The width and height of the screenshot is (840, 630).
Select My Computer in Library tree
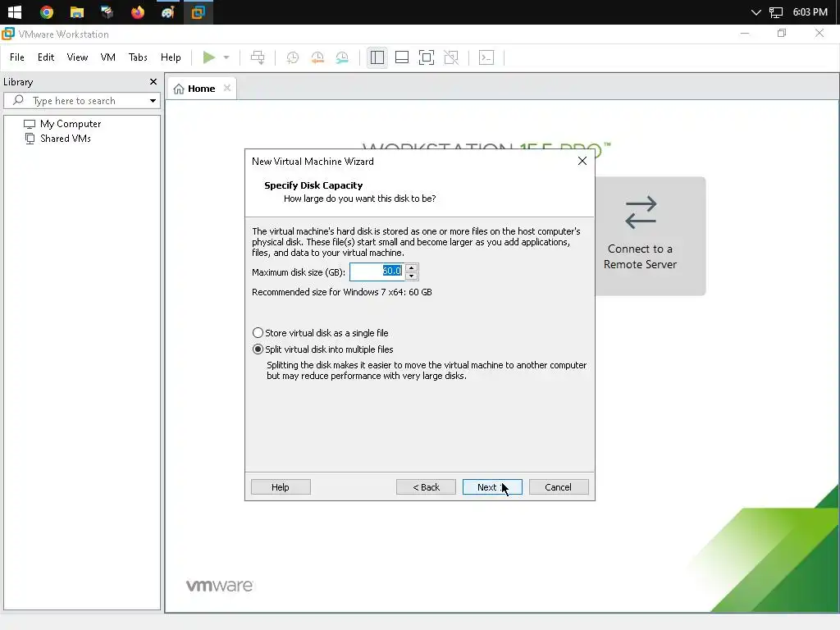pyautogui.click(x=71, y=124)
